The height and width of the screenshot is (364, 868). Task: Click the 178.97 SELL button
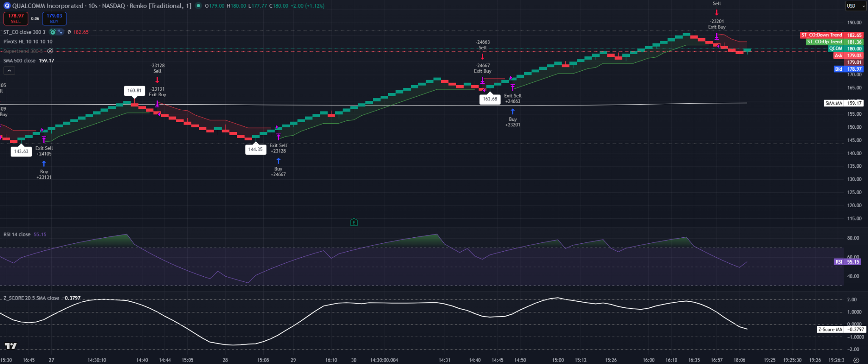pyautogui.click(x=16, y=19)
